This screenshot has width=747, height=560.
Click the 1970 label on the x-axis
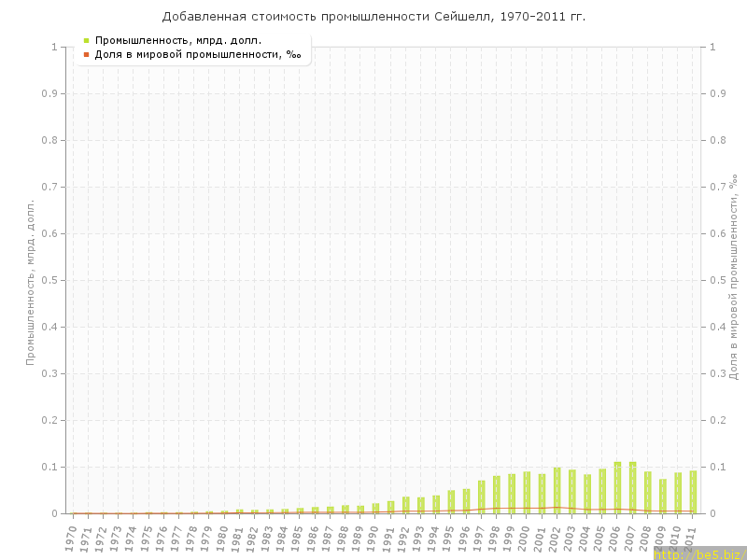[72, 538]
